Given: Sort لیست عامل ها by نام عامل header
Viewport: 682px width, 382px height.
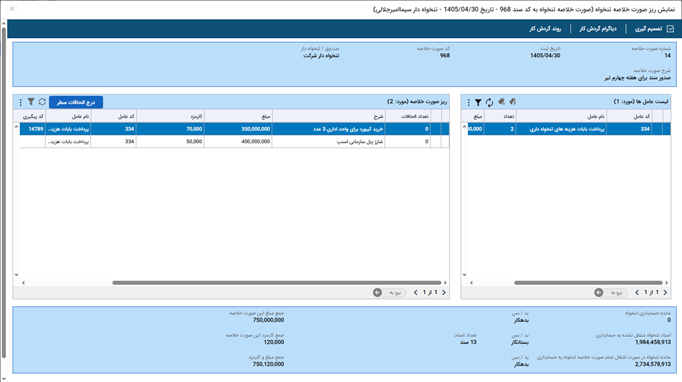Looking at the screenshot, I should pyautogui.click(x=561, y=116).
